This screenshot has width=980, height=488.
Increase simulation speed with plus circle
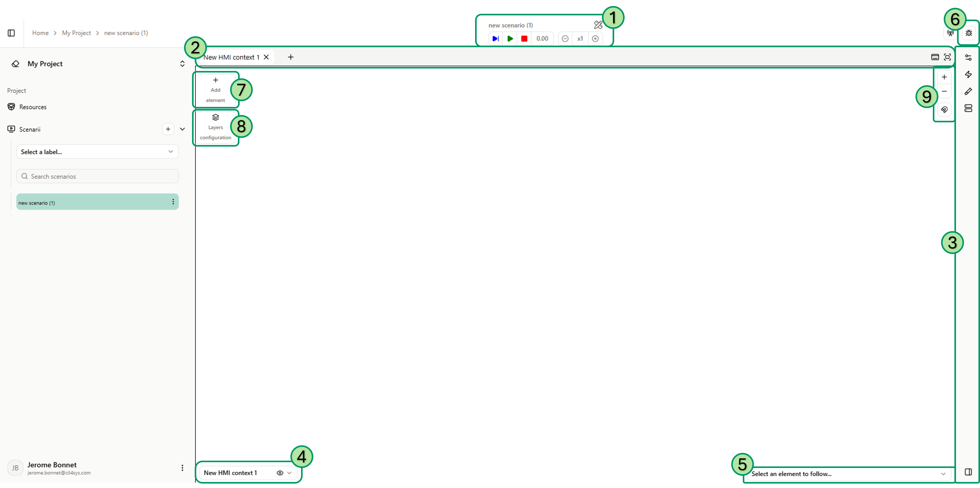point(595,38)
